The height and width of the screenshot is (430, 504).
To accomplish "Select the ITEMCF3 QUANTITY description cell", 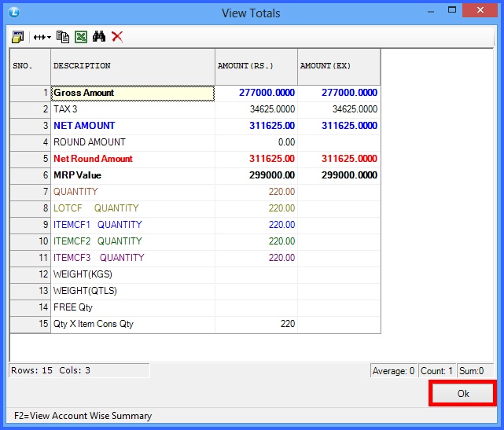I will 133,258.
